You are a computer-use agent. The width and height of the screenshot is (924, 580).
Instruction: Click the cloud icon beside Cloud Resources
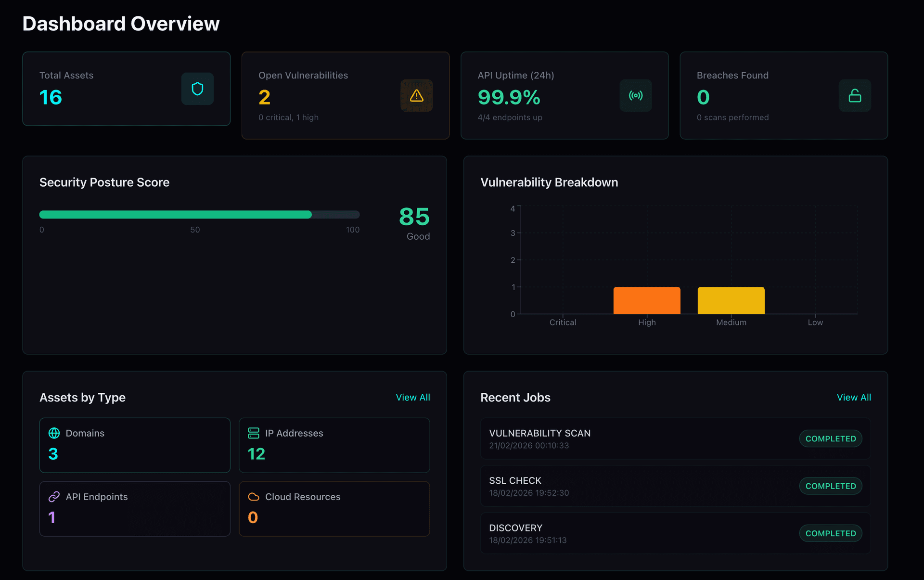pyautogui.click(x=254, y=497)
